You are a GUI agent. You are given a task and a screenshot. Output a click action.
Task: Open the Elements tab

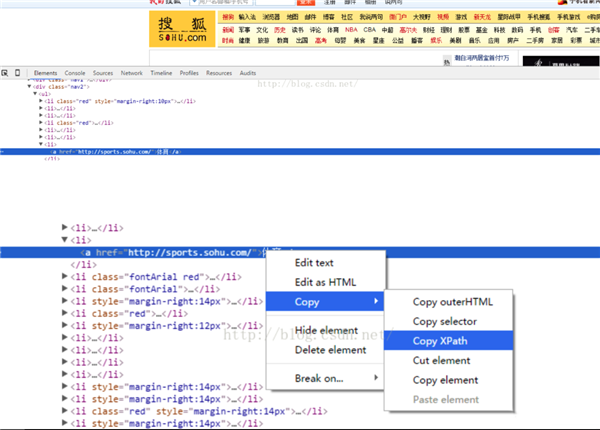coord(45,73)
